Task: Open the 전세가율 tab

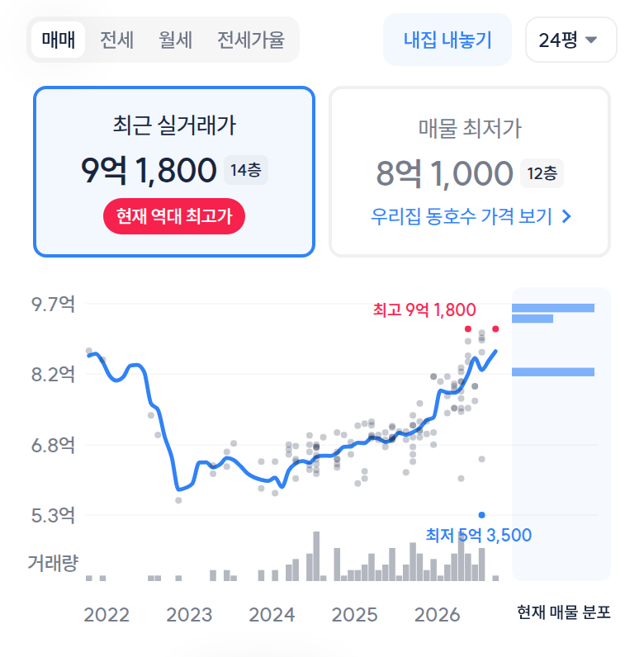Action: [x=251, y=40]
